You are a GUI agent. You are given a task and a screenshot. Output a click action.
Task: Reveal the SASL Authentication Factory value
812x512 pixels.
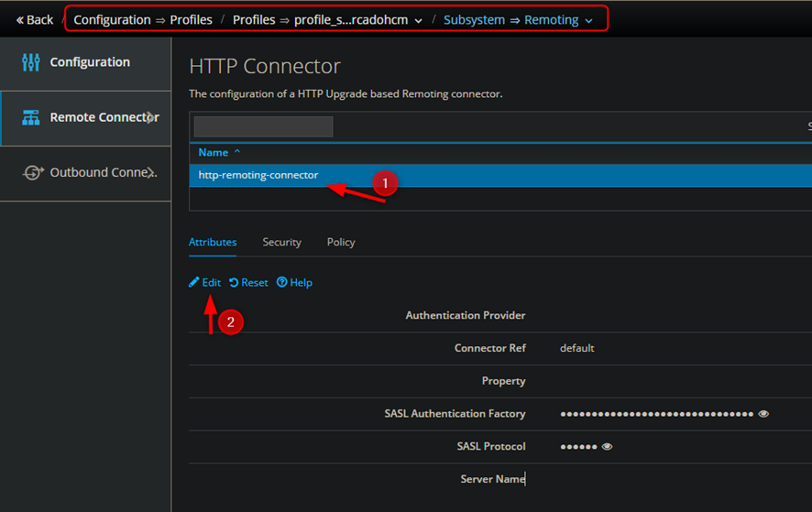tap(763, 414)
